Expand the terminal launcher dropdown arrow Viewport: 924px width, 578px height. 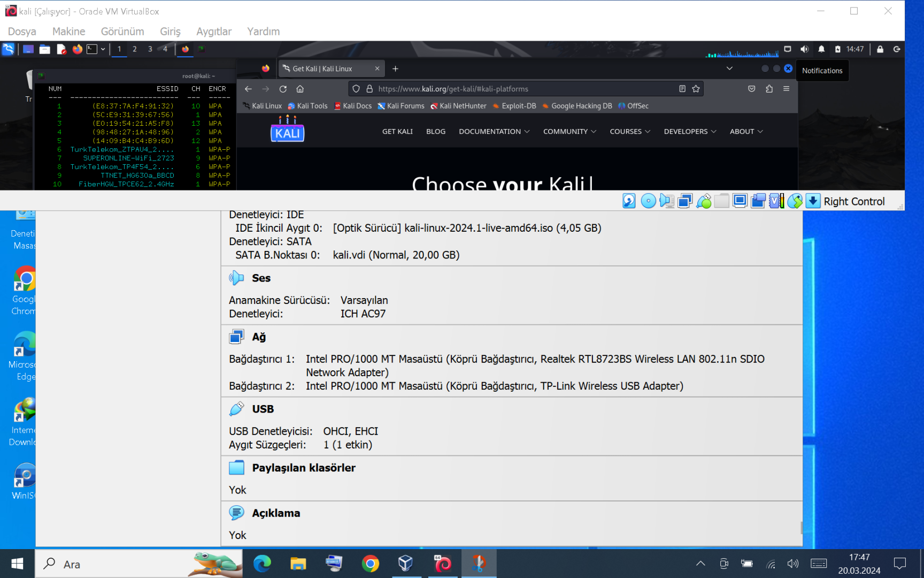(x=103, y=49)
